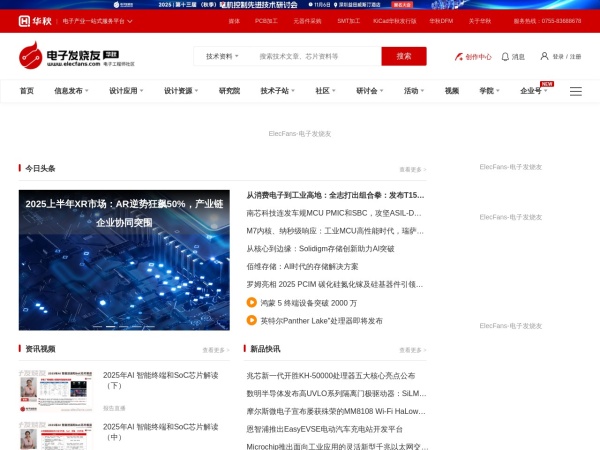
Task: Click 查看更多 beside 新品快讯
Action: click(412, 350)
